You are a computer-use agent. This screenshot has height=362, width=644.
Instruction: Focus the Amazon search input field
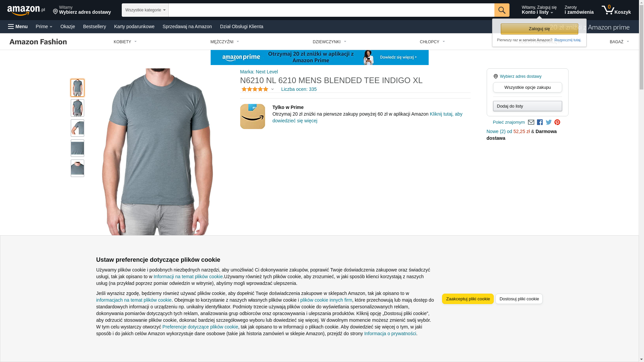tap(331, 10)
